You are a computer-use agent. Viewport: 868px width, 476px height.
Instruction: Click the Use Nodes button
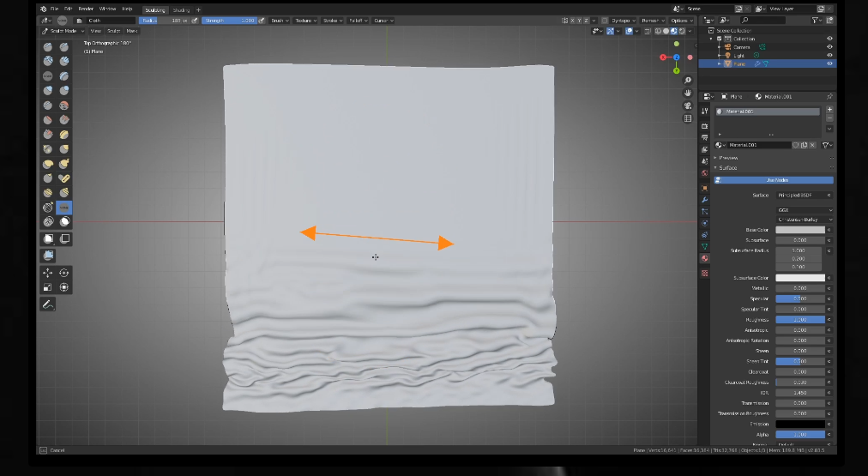[776, 180]
